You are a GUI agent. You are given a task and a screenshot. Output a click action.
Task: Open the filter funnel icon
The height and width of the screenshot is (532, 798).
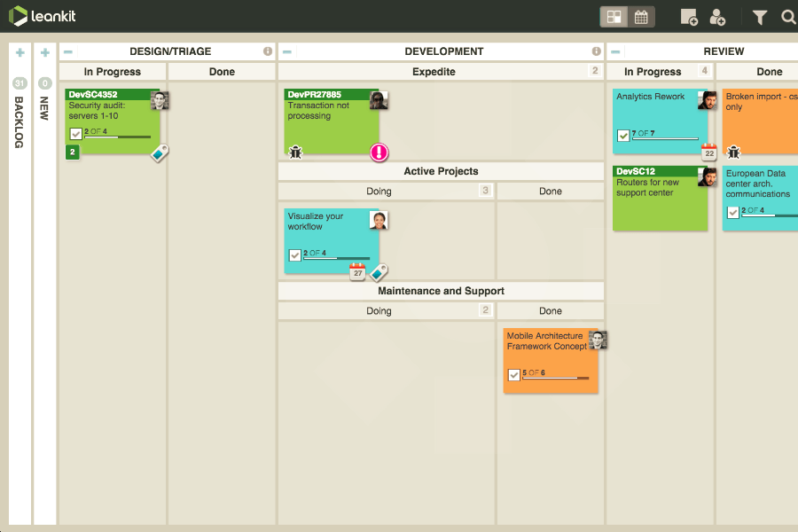[759, 18]
